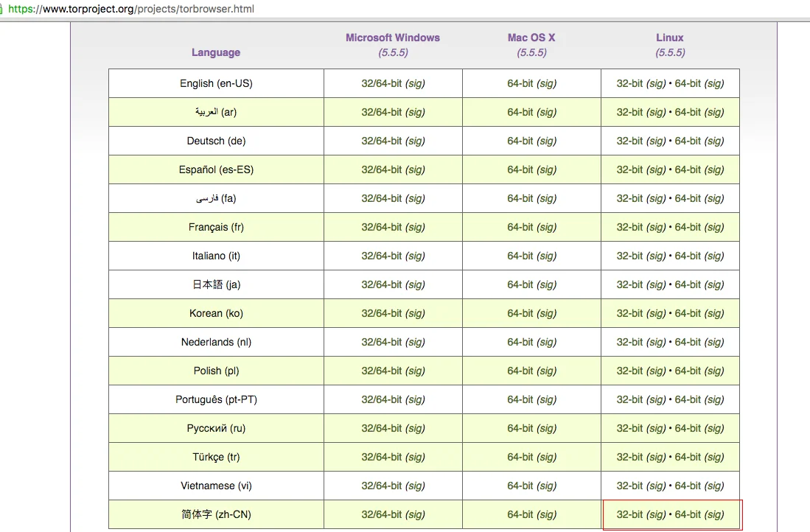Get English Linux 32-bit download
The width and height of the screenshot is (810, 532).
(629, 83)
